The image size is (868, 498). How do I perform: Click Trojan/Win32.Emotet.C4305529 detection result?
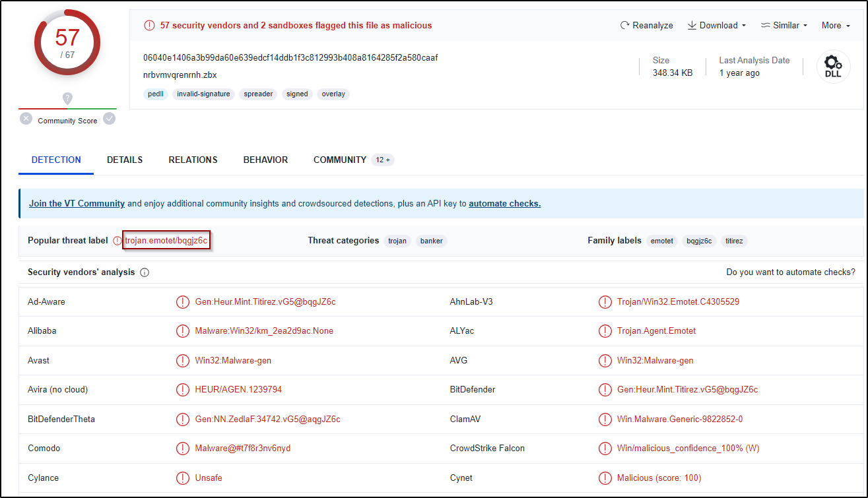[678, 302]
